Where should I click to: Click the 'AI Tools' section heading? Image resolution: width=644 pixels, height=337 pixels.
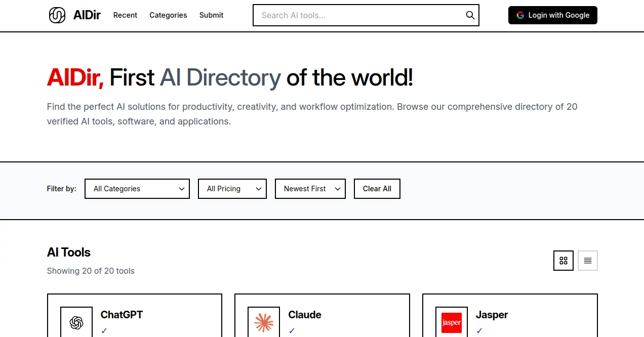[x=69, y=252]
